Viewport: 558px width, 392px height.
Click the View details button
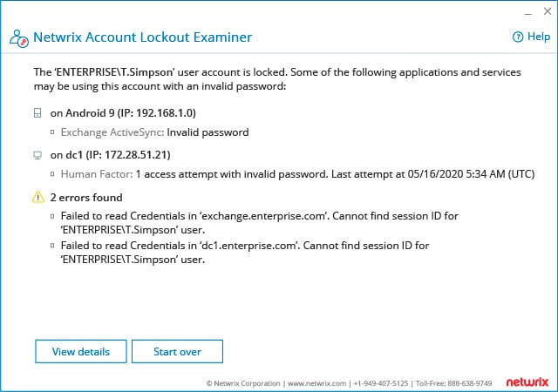81,351
